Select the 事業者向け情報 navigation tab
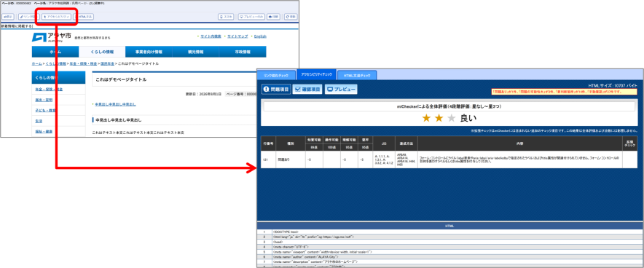 pos(149,52)
